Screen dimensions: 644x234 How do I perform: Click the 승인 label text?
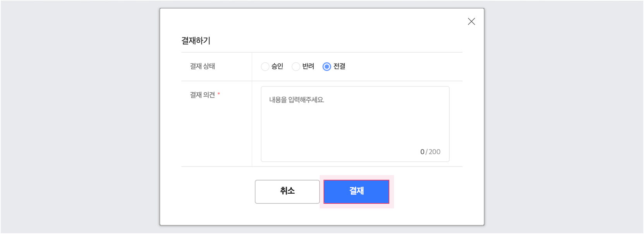277,66
